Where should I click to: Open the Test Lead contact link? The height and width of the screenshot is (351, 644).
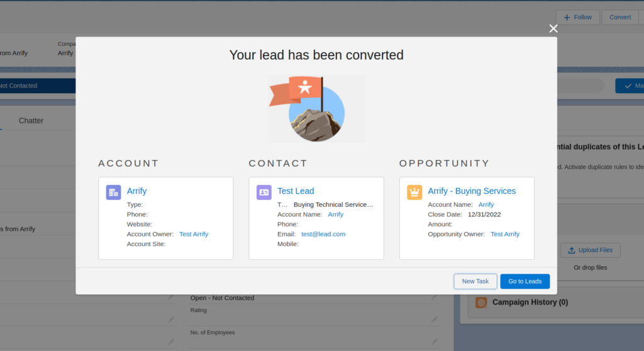point(296,191)
